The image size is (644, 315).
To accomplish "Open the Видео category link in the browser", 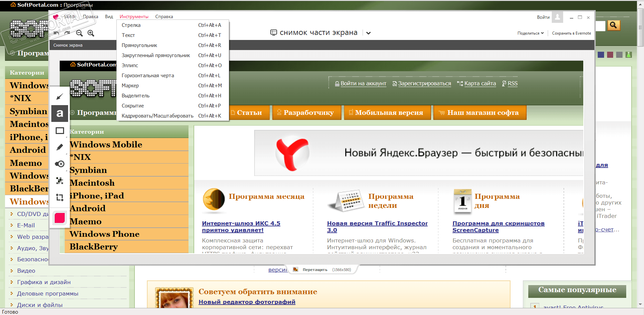I will [x=26, y=271].
